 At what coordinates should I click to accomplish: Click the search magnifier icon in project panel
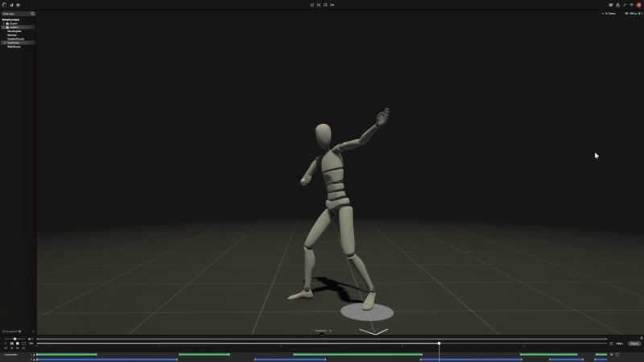tap(32, 14)
